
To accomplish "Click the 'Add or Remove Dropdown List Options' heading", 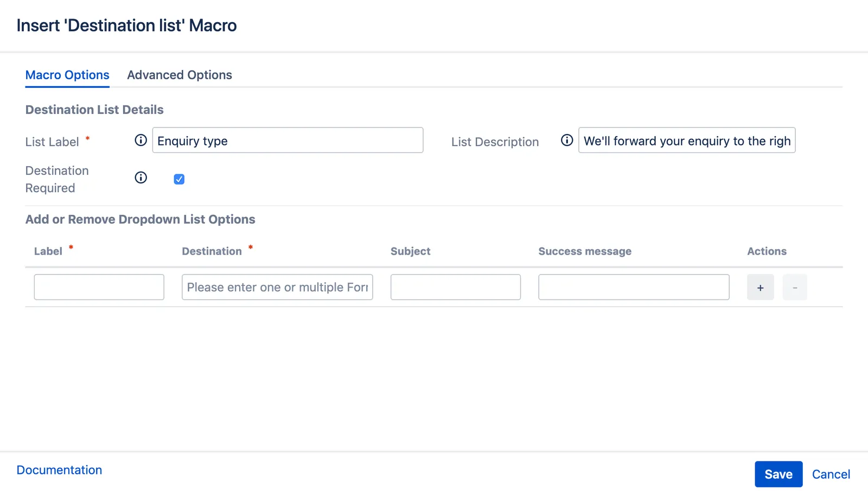I will [140, 219].
